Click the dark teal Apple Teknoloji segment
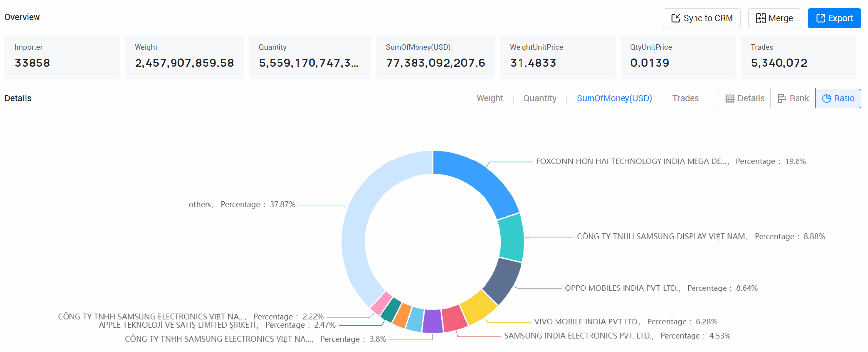 [x=391, y=310]
